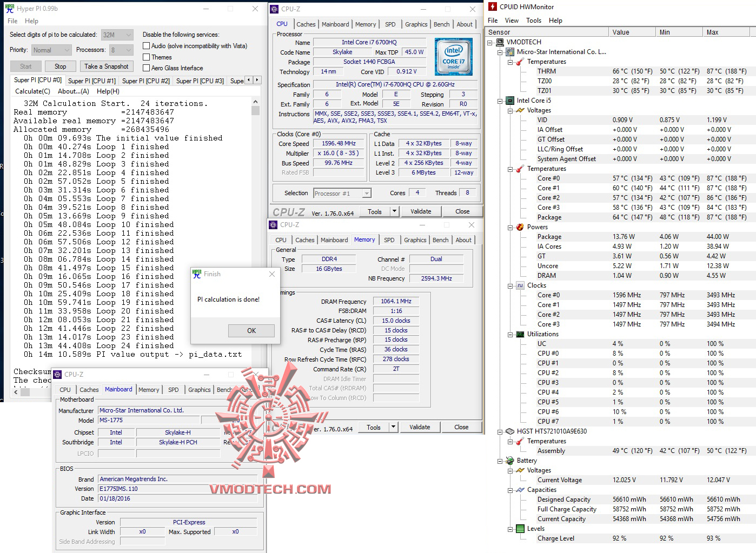The image size is (756, 553).
Task: Click the CPU-Z icon of the Memory window
Action: 274,225
